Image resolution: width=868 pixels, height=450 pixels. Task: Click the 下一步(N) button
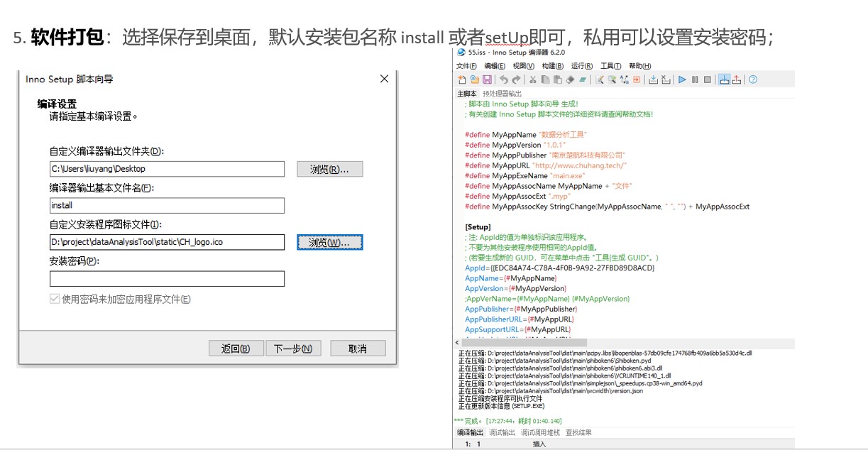pos(293,349)
